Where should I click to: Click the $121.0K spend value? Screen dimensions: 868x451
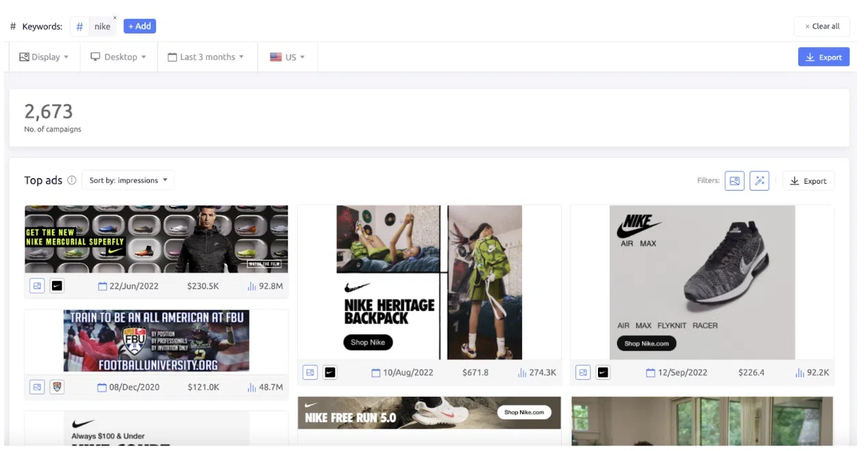[203, 387]
